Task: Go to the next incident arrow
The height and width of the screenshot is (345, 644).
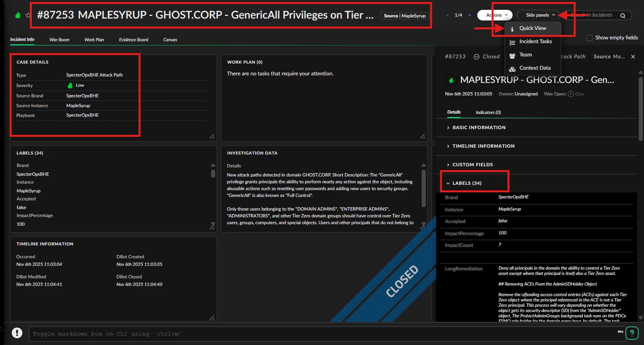Action: tap(469, 15)
